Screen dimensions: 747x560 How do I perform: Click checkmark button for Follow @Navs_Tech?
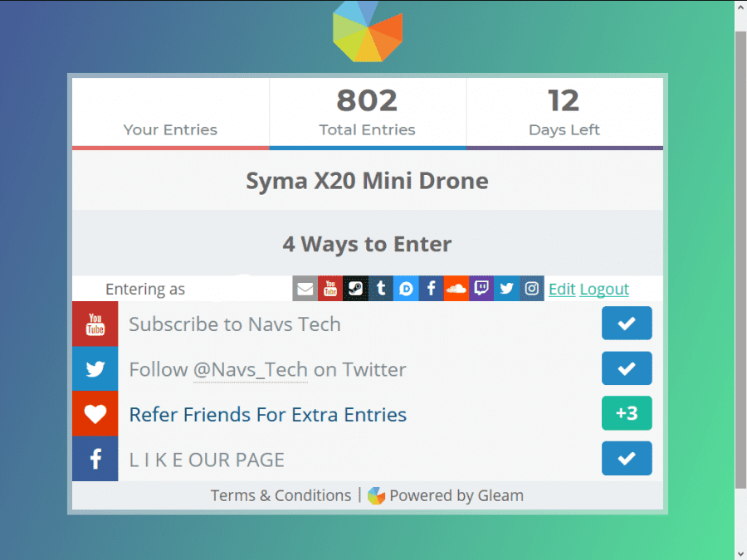pyautogui.click(x=627, y=368)
